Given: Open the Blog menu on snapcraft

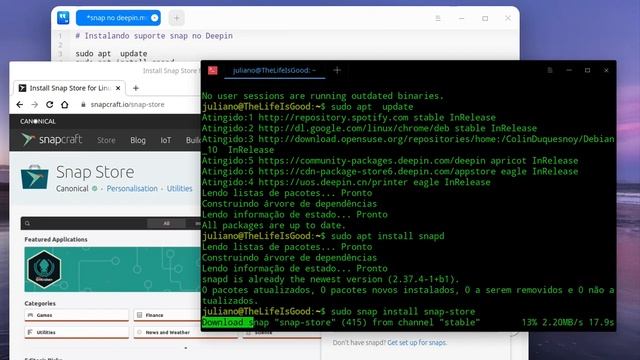Looking at the screenshot, I should pyautogui.click(x=138, y=140).
